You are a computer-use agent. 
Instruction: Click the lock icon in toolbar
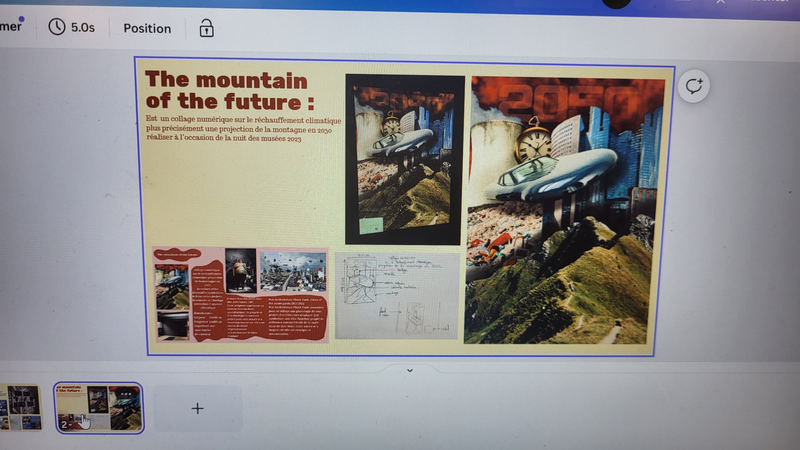(206, 28)
